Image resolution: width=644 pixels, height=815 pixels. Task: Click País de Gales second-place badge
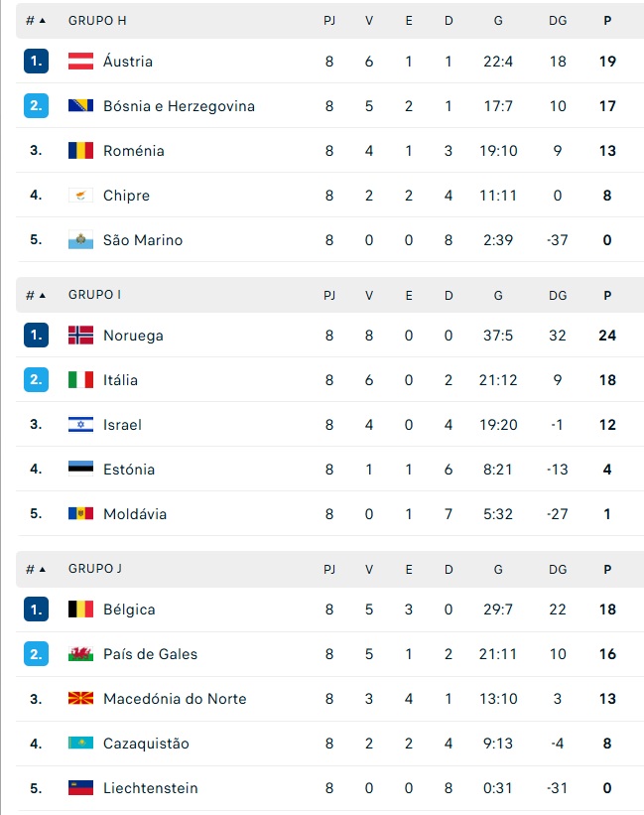pyautogui.click(x=36, y=654)
